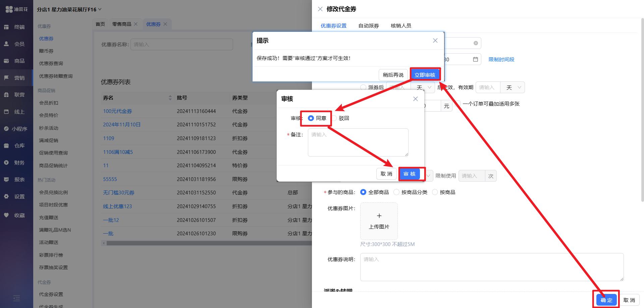Clear the name field with clear icon
This screenshot has width=644, height=308.
click(x=476, y=43)
